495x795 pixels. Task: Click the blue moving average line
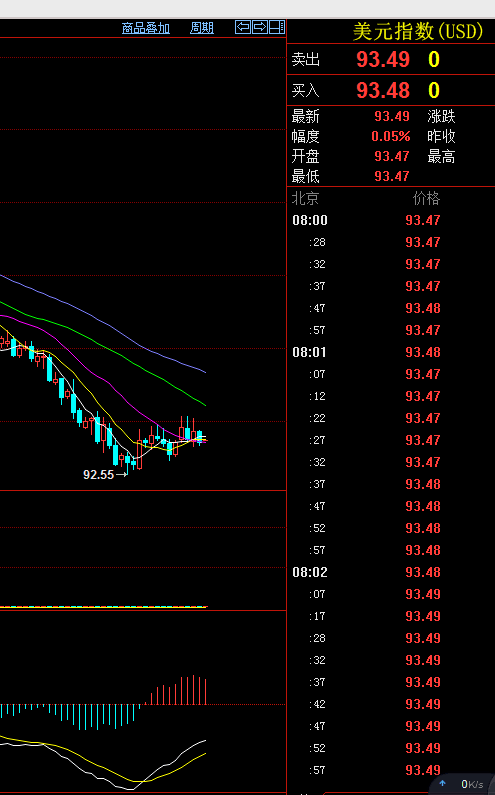(x=101, y=322)
